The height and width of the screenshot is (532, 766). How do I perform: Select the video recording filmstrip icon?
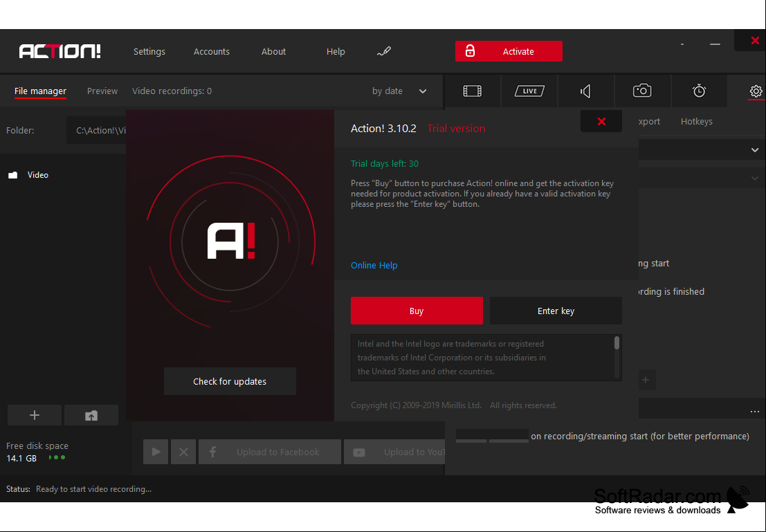[x=473, y=91]
